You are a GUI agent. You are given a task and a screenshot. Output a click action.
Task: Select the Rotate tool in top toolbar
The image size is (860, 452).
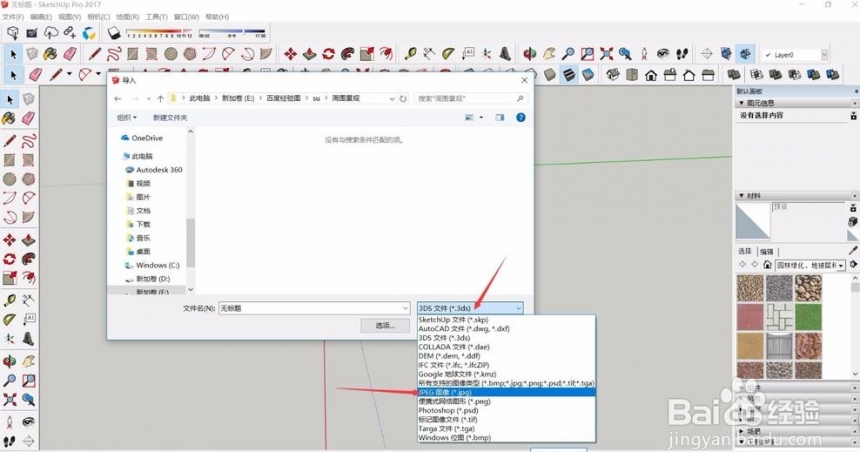(x=329, y=54)
